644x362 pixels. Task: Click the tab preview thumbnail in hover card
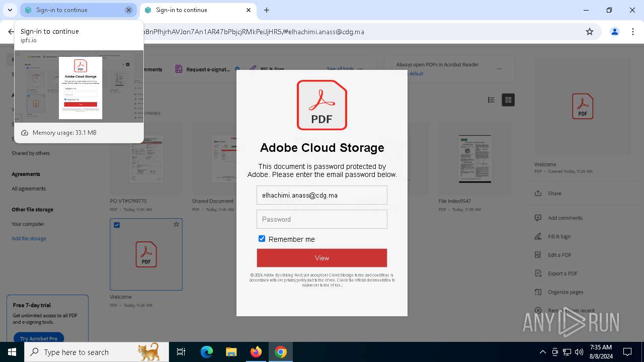click(x=79, y=86)
